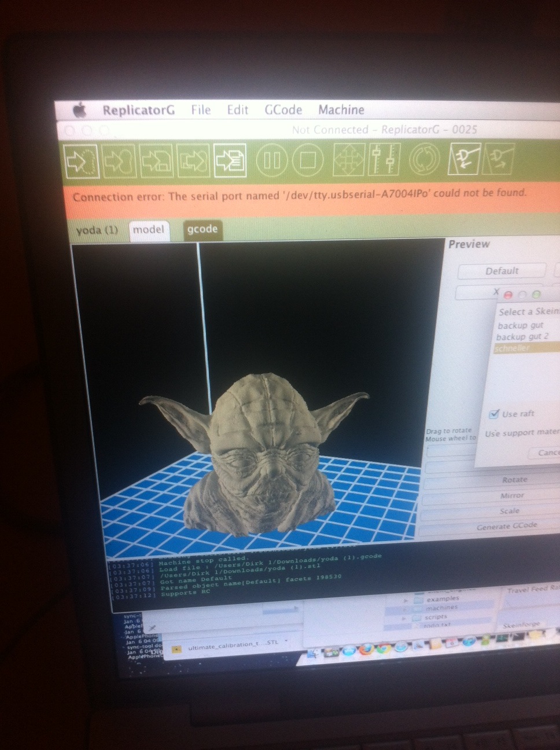Click the Firefox icon in the Dock

pyautogui.click(x=365, y=649)
